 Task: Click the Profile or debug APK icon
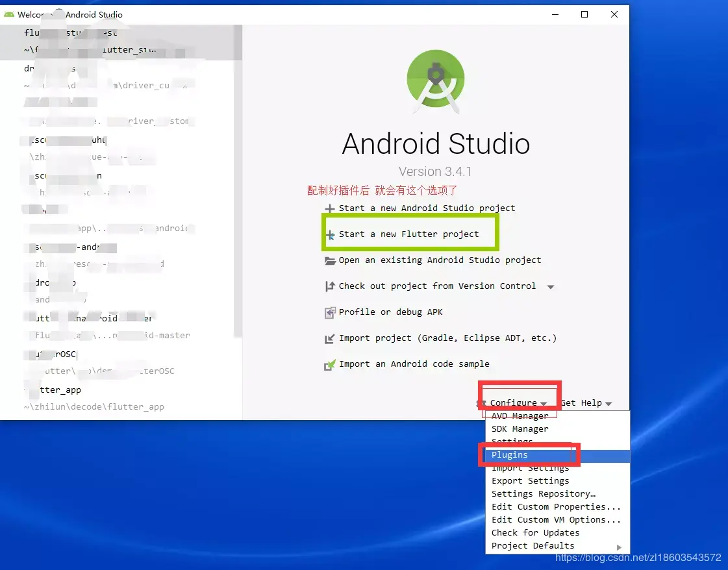(330, 312)
